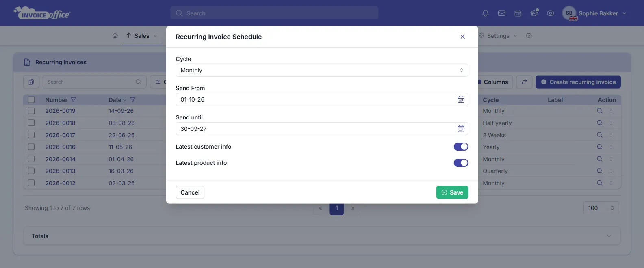Select checkbox for invoice 2026-0012
Viewport: 644px width, 268px height.
(31, 183)
